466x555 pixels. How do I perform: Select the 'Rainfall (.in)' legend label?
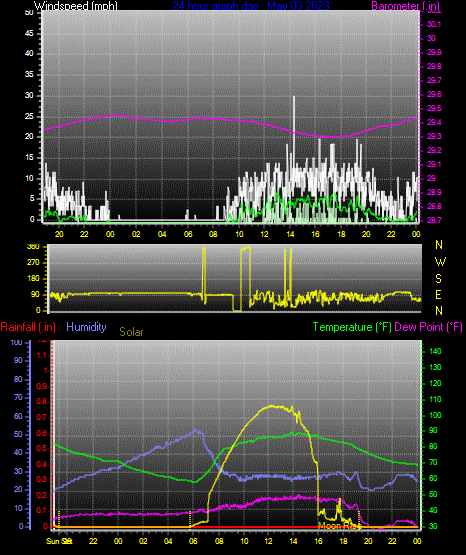[x=28, y=327]
